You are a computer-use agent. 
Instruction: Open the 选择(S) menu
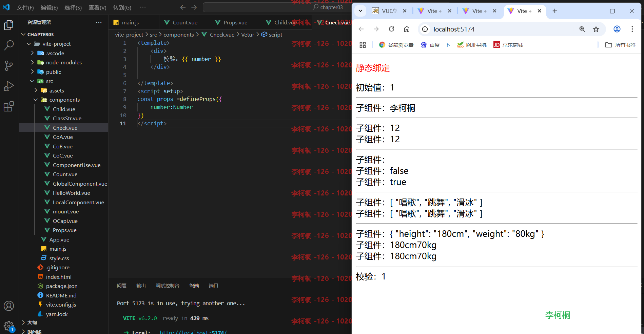click(73, 7)
